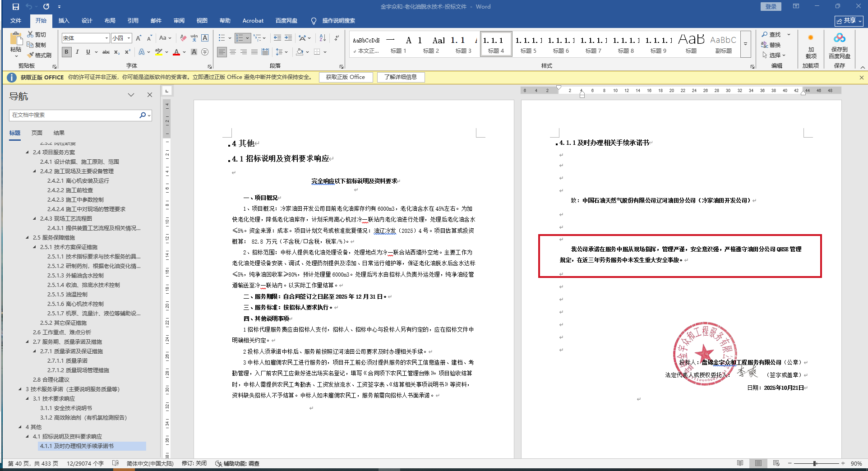Open the 插入 (Insert) ribbon tab
Screen dimensions: 868x471
click(x=64, y=21)
